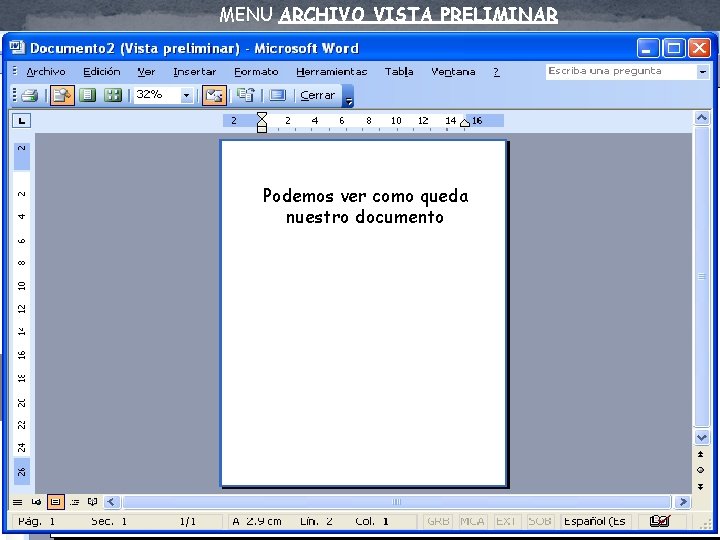The image size is (720, 540).
Task: Minimize the Word window
Action: pyautogui.click(x=648, y=48)
